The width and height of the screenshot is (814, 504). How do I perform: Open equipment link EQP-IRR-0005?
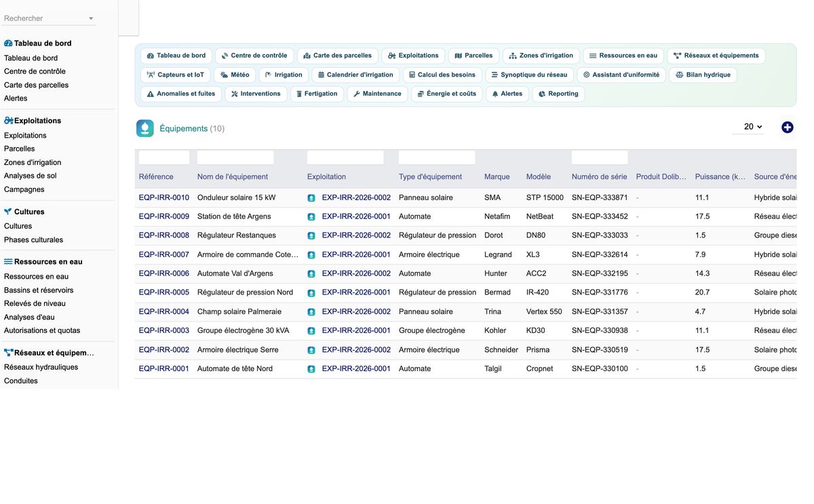pyautogui.click(x=164, y=293)
